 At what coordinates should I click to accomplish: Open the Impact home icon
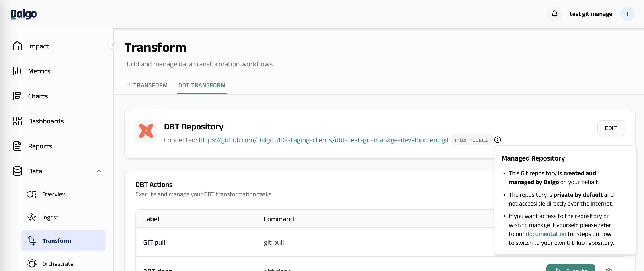pos(17,46)
